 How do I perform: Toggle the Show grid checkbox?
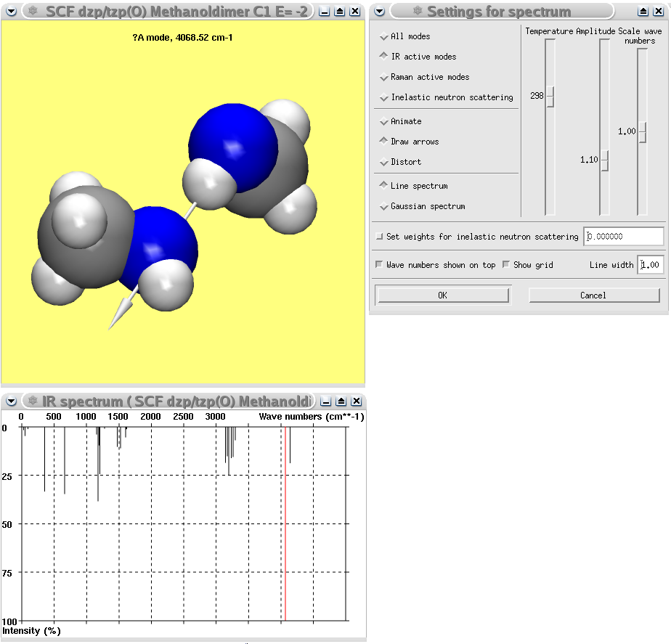[506, 265]
